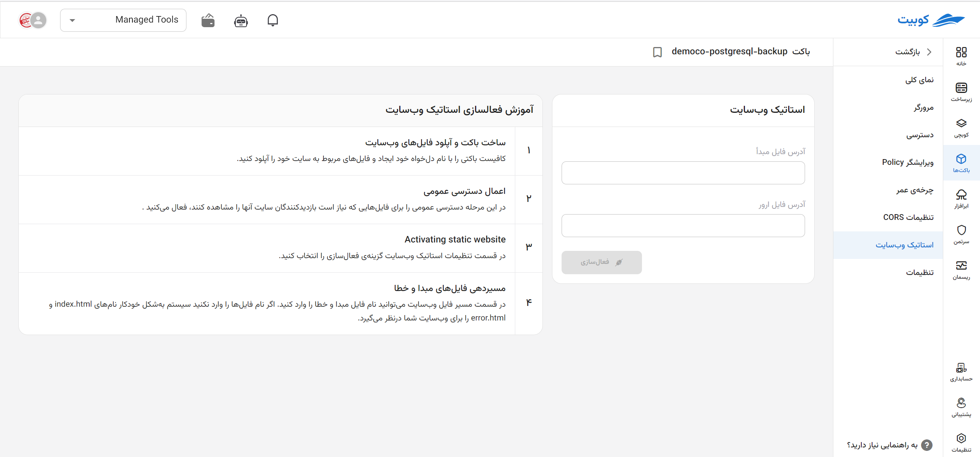Open the حسابداری accounting icon

pyautogui.click(x=961, y=372)
